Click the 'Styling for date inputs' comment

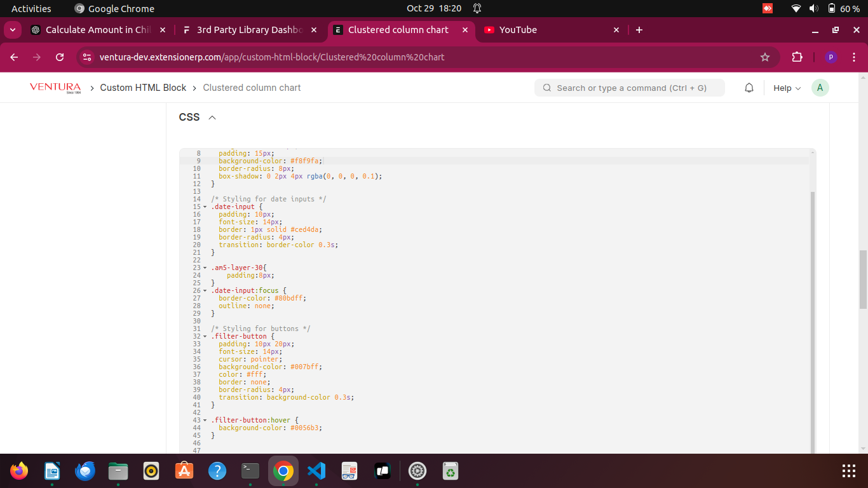click(x=268, y=199)
